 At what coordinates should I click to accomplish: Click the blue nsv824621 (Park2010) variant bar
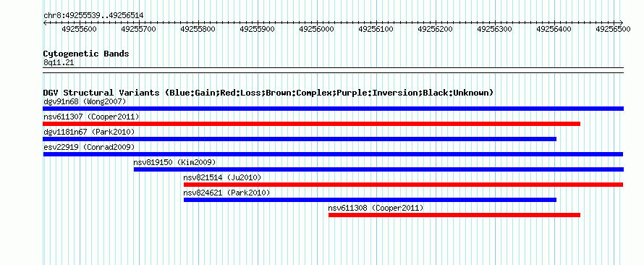[x=370, y=200]
